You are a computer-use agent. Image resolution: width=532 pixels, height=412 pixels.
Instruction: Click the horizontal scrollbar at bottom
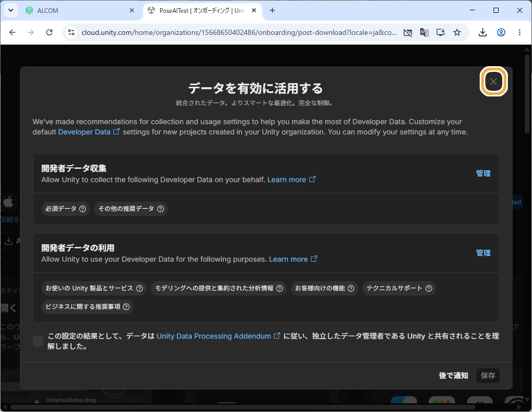click(x=243, y=407)
